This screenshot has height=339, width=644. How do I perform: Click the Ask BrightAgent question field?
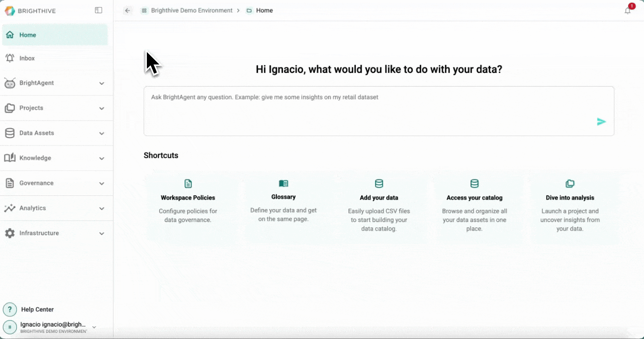pyautogui.click(x=379, y=111)
